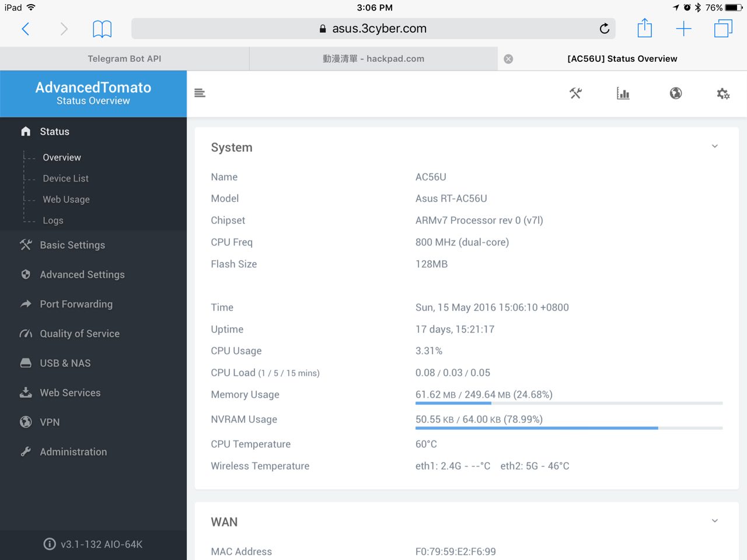Click the uptime value 17 days, 15:21:17
The image size is (747, 560).
[x=455, y=329]
